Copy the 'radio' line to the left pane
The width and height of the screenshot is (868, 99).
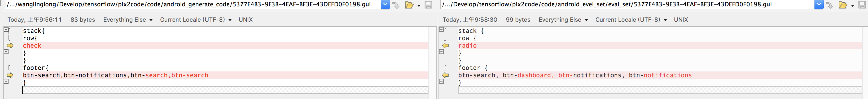coord(445,46)
